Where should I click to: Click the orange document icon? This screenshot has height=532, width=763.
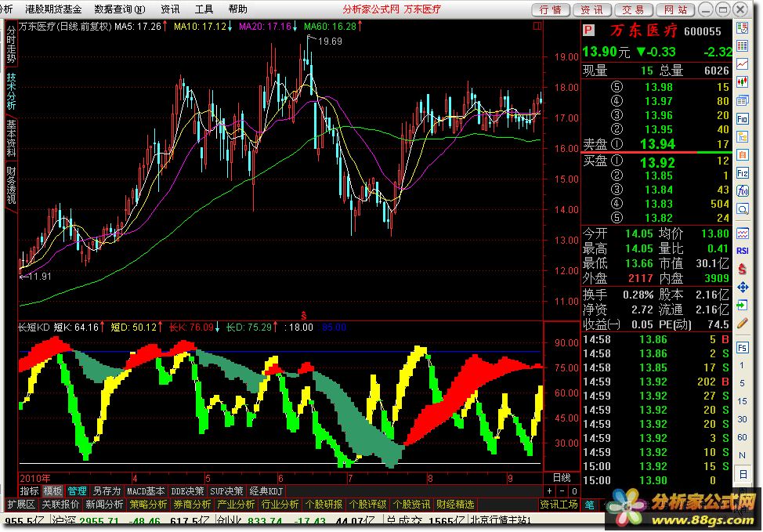[742, 155]
